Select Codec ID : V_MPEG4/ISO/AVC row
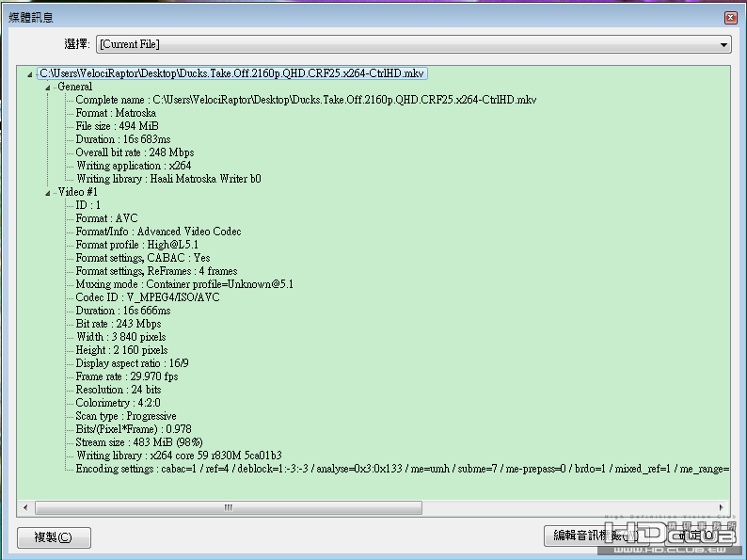 (148, 297)
